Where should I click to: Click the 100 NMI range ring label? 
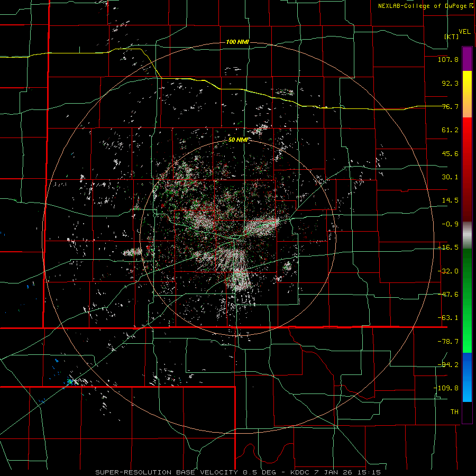pos(237,42)
